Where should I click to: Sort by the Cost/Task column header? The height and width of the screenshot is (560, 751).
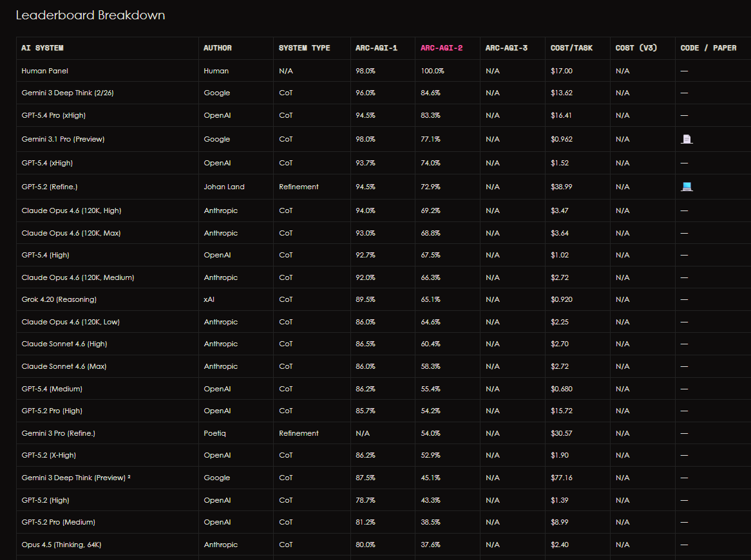click(571, 48)
